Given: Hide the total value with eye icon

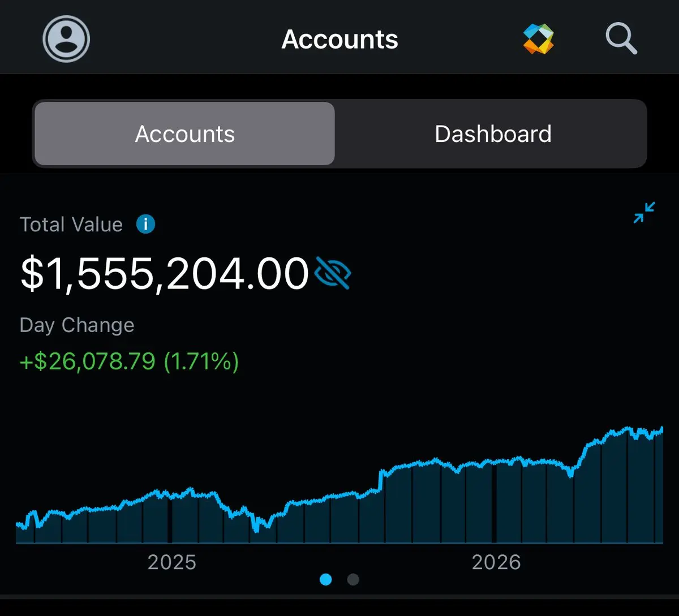Looking at the screenshot, I should pyautogui.click(x=333, y=273).
